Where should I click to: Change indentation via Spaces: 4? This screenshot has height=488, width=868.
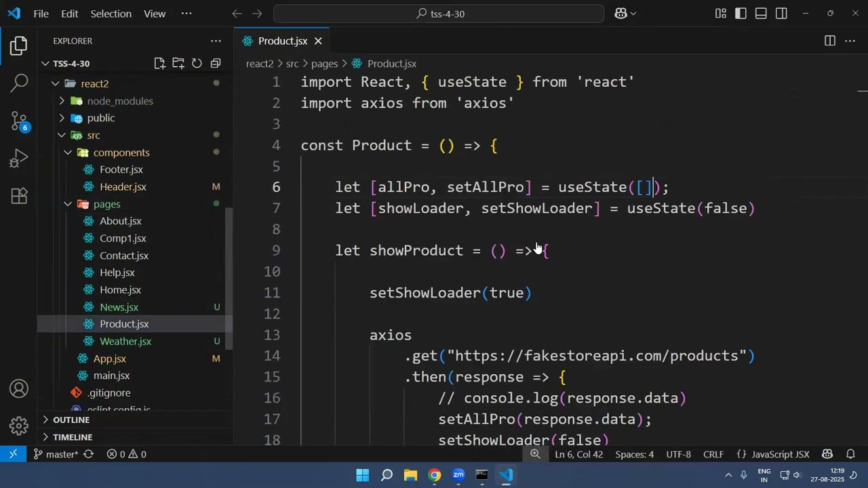[x=634, y=454]
